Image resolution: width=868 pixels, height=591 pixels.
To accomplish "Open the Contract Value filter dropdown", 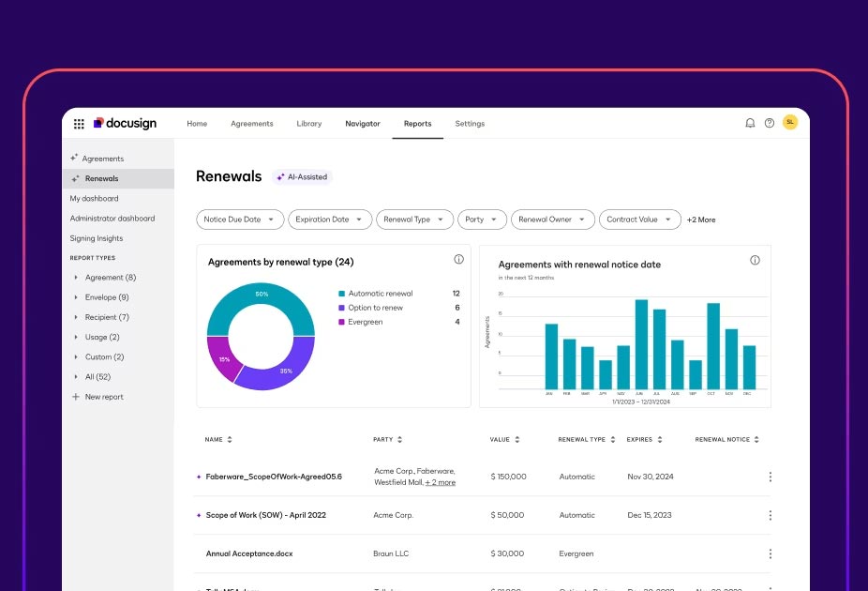I will tap(639, 220).
